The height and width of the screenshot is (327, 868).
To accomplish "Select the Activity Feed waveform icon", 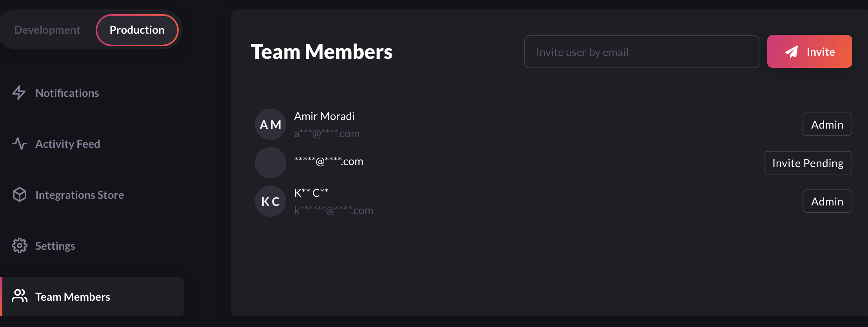I will 20,144.
